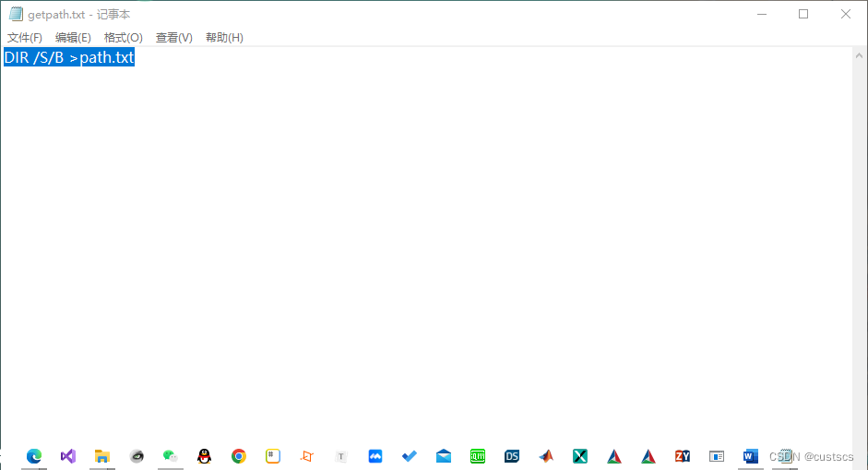Click the scrollbar up arrow
The width and height of the screenshot is (868, 470).
(x=859, y=55)
